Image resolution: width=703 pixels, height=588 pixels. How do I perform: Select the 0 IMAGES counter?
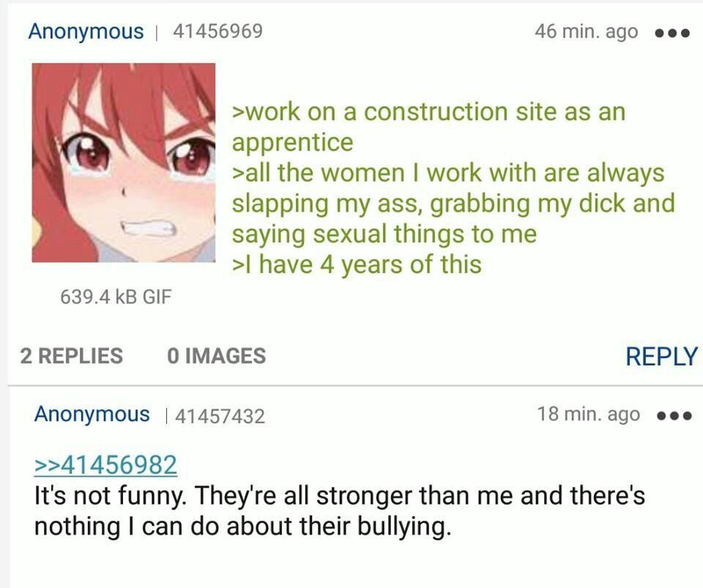(217, 356)
